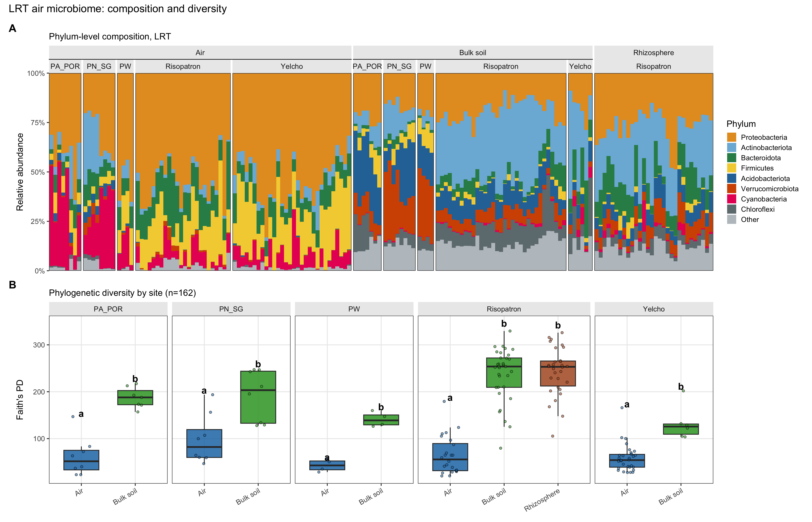Click the blue Air boxplot in the PA_POR facet
The width and height of the screenshot is (812, 522).
81,460
